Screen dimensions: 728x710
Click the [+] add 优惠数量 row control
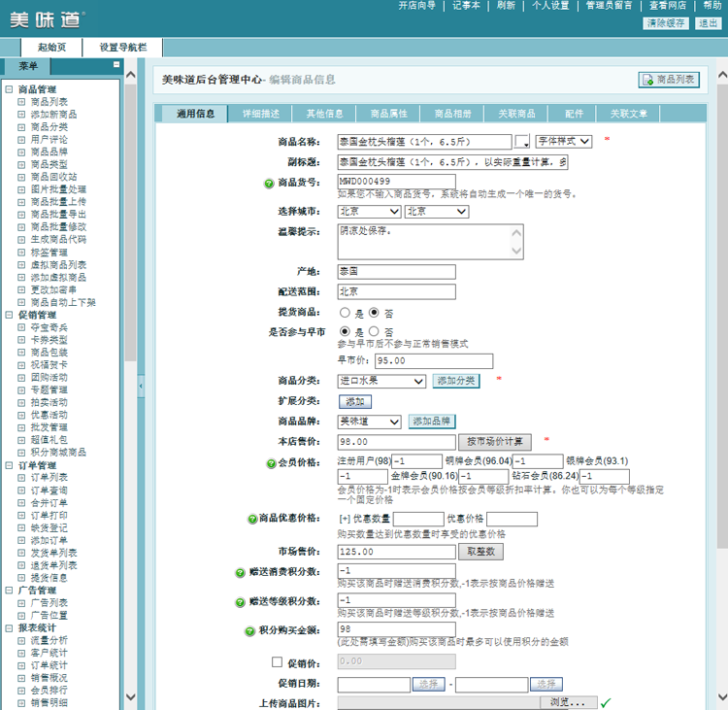click(345, 519)
